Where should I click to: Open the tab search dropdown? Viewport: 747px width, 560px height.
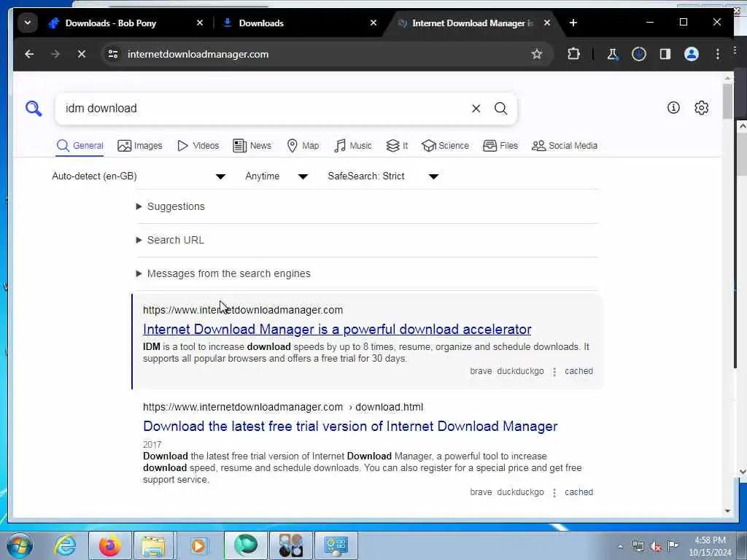(28, 23)
